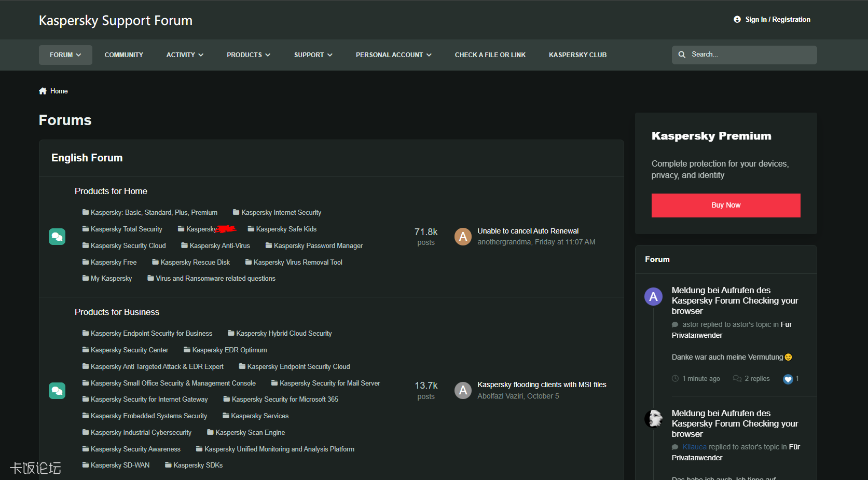This screenshot has width=868, height=480.
Task: Open Kaspersky Password Manager subforum
Action: [318, 245]
